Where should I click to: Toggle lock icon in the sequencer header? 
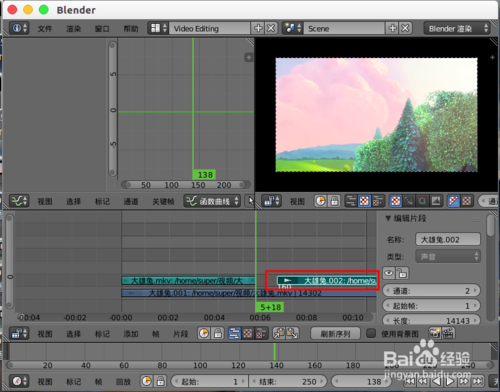point(218,333)
